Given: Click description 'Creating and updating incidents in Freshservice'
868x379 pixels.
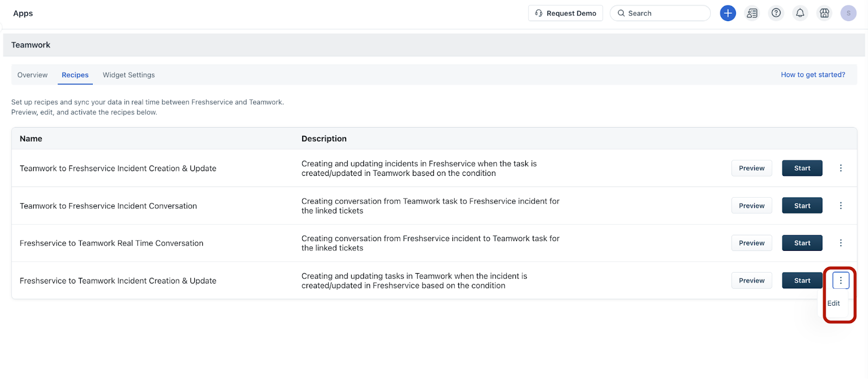Looking at the screenshot, I should point(419,168).
